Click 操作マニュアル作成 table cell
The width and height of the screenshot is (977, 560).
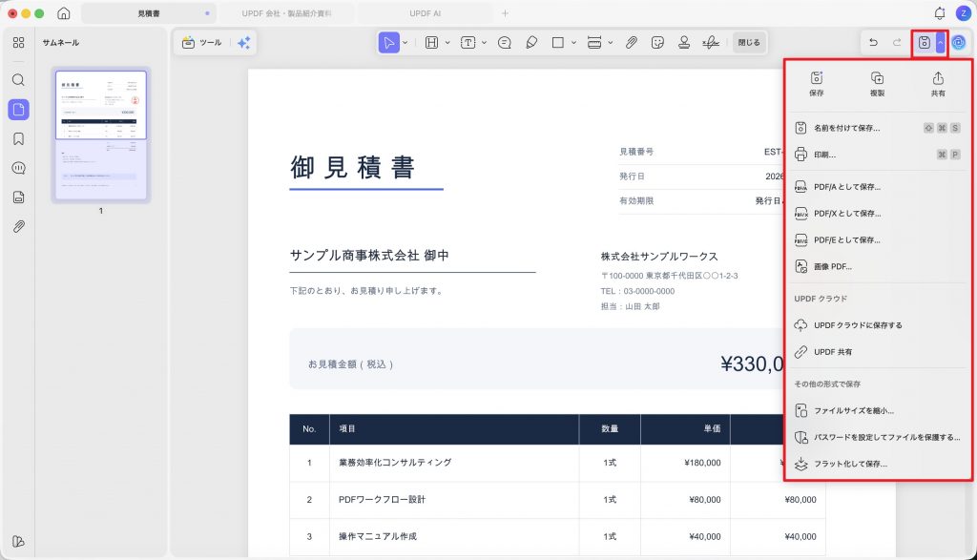(378, 536)
